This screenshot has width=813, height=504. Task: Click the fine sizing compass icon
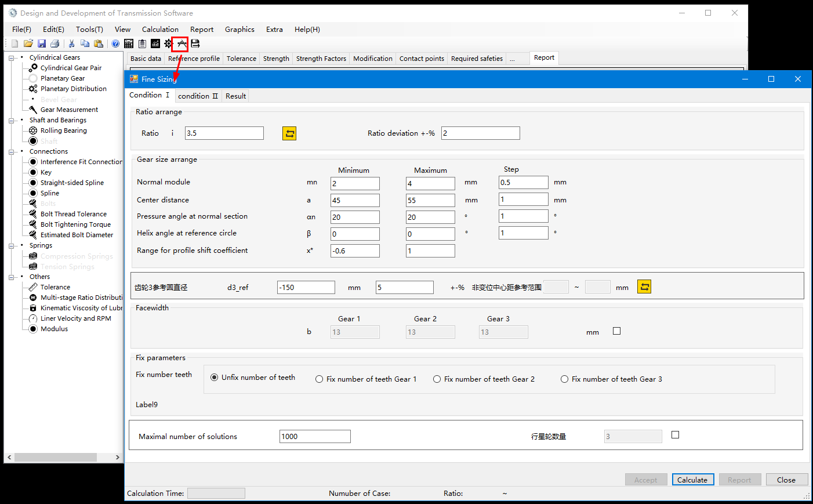click(x=182, y=43)
